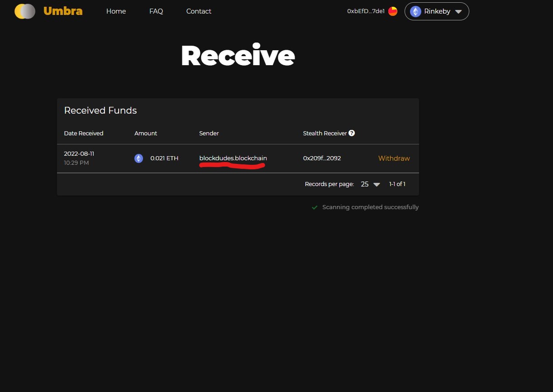
Task: Click the 2022-08-11 transaction row date
Action: (x=79, y=153)
